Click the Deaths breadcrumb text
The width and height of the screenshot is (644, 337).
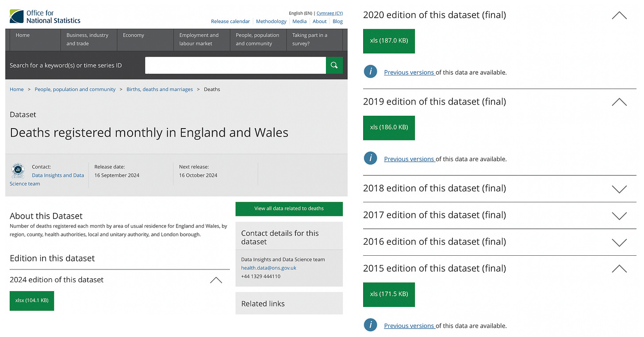point(212,89)
